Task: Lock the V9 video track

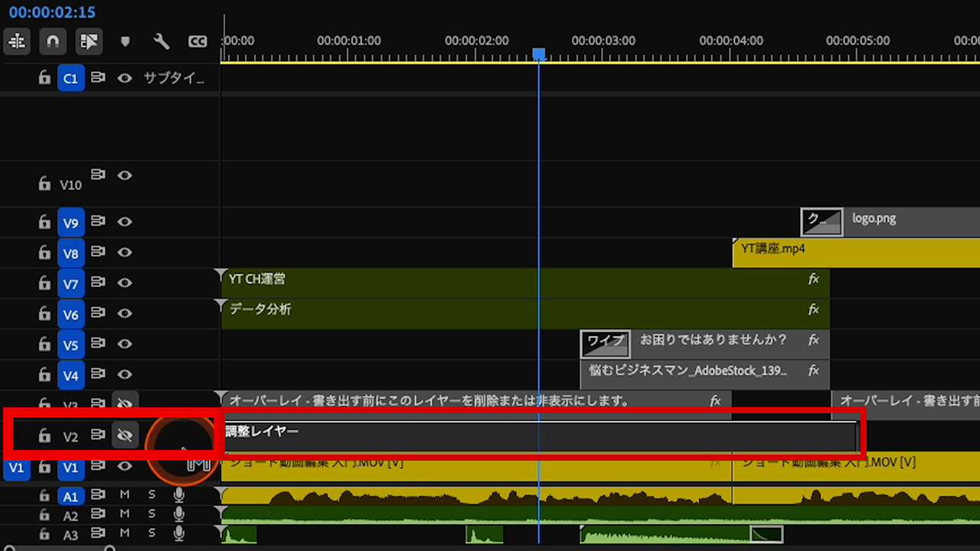Action: [44, 222]
